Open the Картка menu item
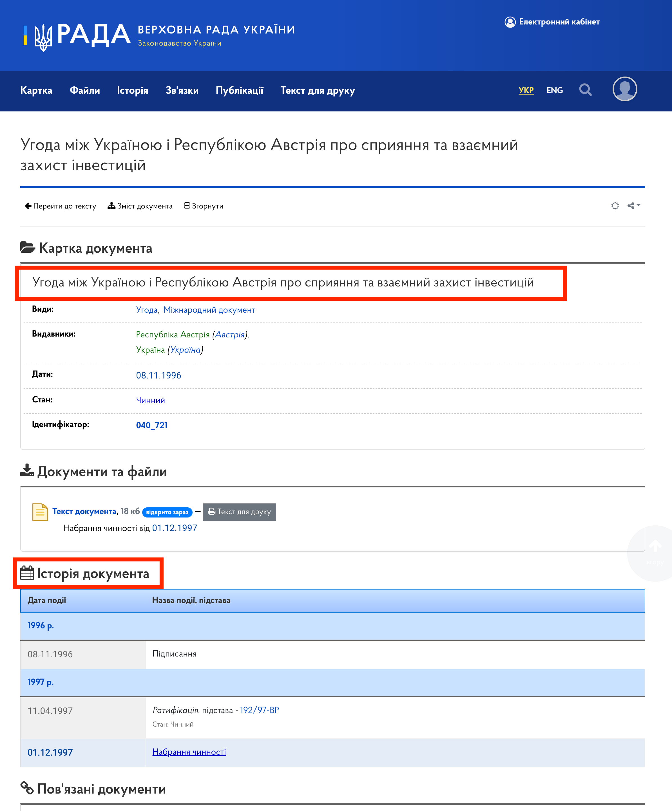 pos(36,90)
